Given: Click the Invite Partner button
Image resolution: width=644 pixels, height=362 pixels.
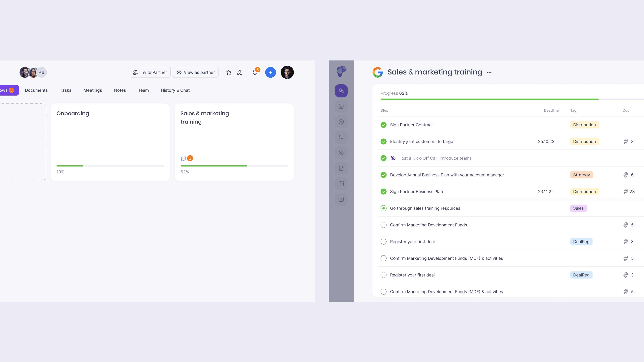Looking at the screenshot, I should [150, 72].
